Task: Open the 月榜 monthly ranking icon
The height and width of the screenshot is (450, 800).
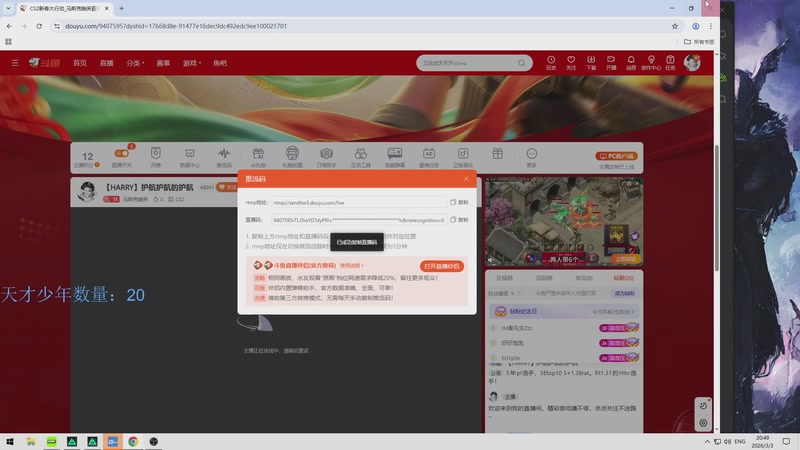Action: [x=156, y=157]
